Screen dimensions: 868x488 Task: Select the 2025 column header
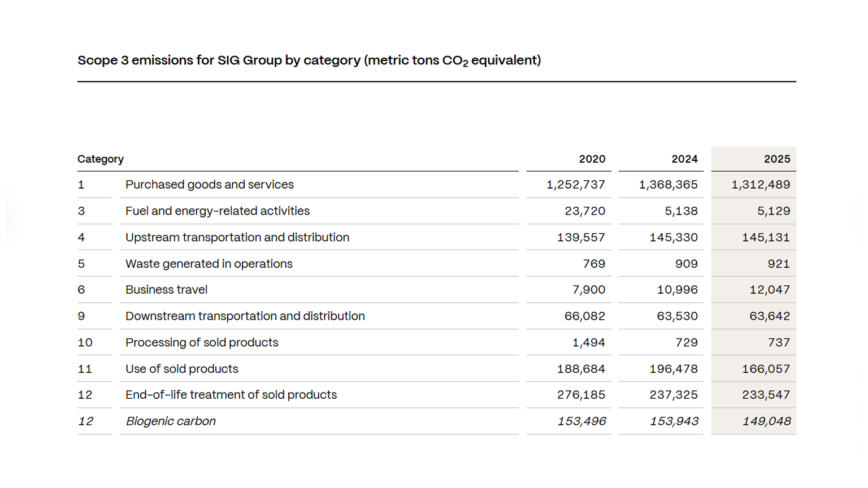pyautogui.click(x=777, y=159)
